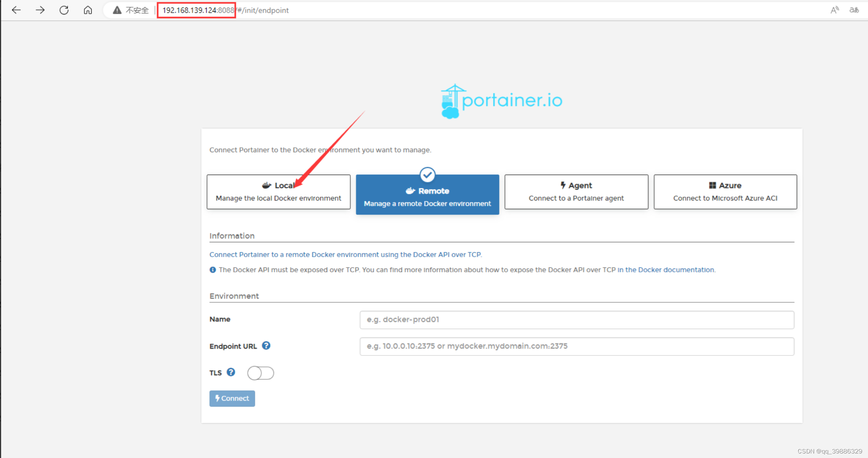The height and width of the screenshot is (458, 868).
Task: Choose the Azure ACI option
Action: click(x=725, y=192)
